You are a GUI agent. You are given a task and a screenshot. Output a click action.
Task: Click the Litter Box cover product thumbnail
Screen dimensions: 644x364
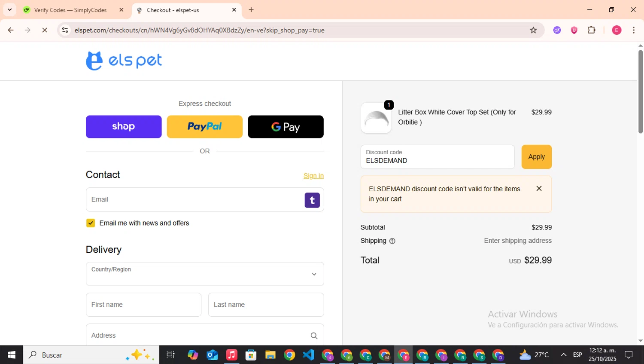pos(376,118)
